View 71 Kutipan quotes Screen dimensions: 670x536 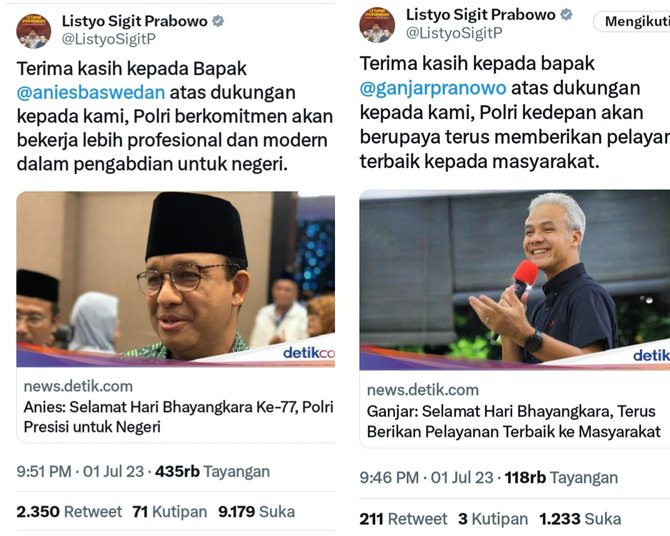[x=170, y=512]
